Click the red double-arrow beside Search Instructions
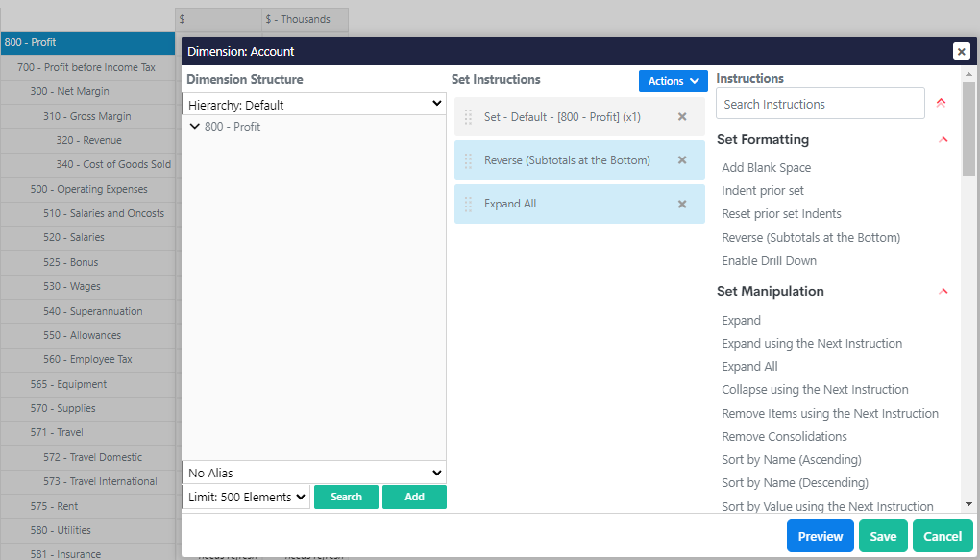Screen dimensions: 980x560 941,102
